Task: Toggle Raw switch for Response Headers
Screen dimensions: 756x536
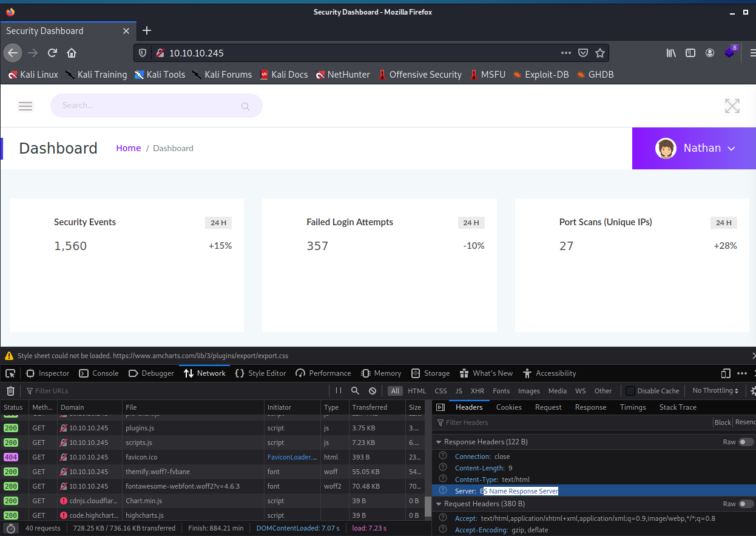Action: (746, 442)
